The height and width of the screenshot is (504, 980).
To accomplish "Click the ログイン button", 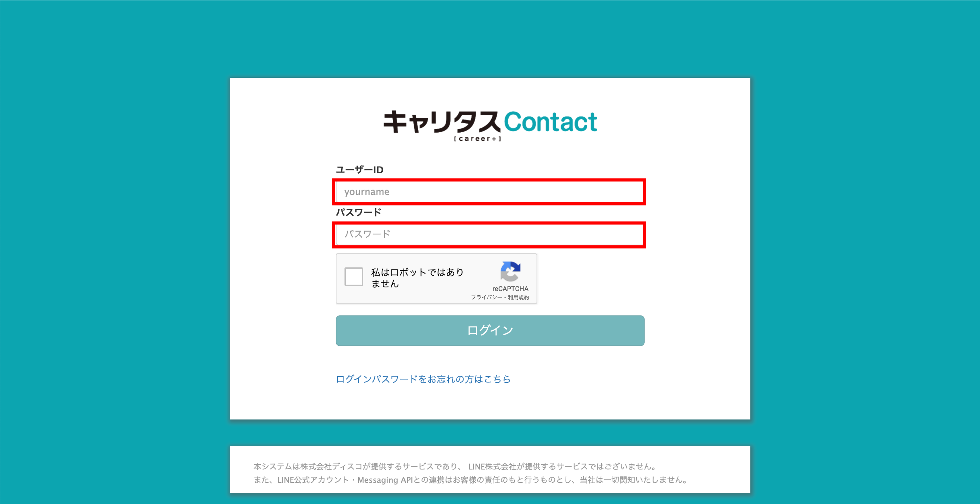I will pyautogui.click(x=490, y=330).
